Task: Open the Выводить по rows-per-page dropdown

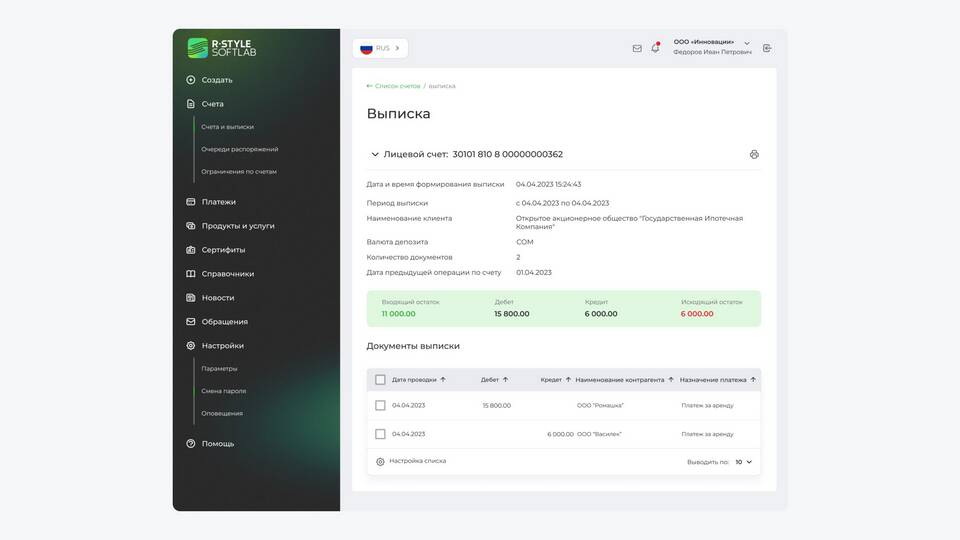Action: [x=743, y=462]
